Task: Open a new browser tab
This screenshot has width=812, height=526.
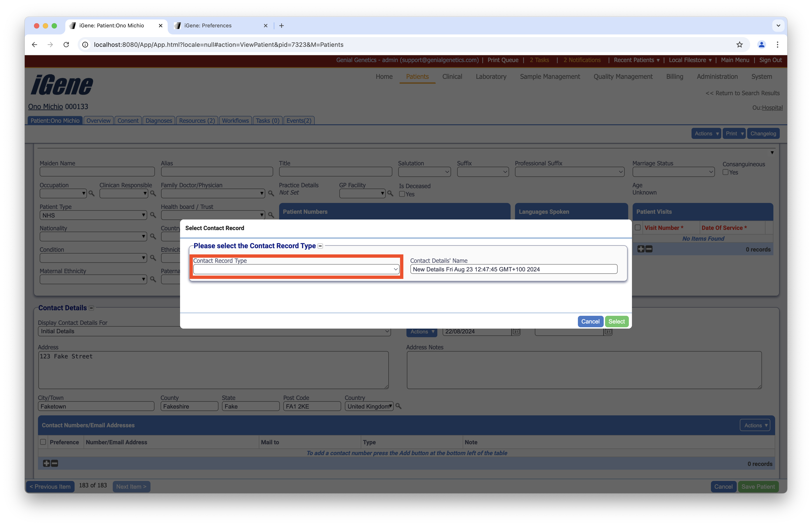Action: (282, 26)
